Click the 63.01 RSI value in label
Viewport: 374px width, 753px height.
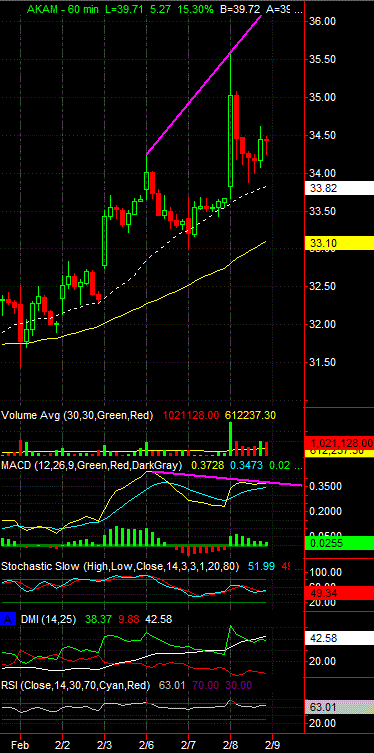(173, 685)
